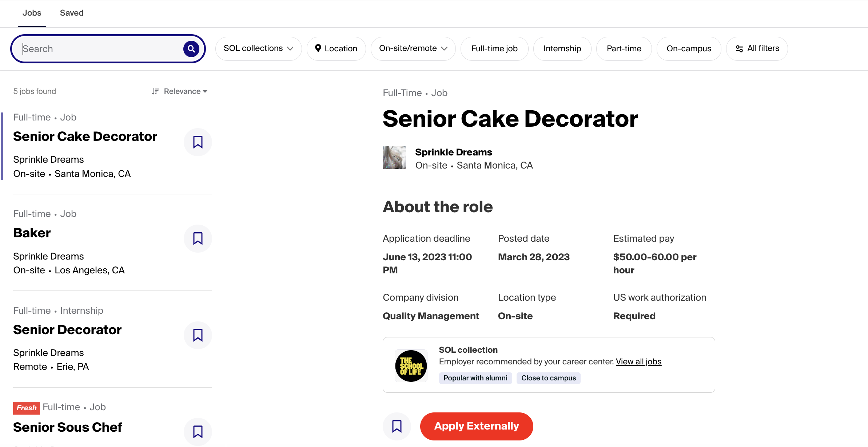Select the Internship filter toggle
The image size is (868, 447).
click(562, 48)
